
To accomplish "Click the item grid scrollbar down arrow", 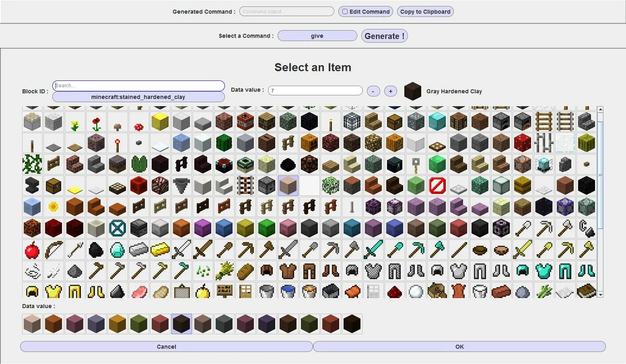I will (600, 295).
